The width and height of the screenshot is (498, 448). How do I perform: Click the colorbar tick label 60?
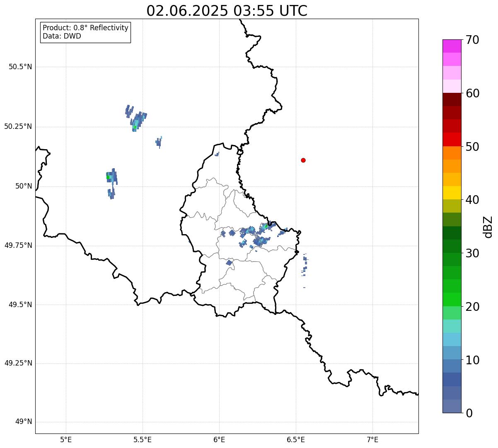point(472,93)
